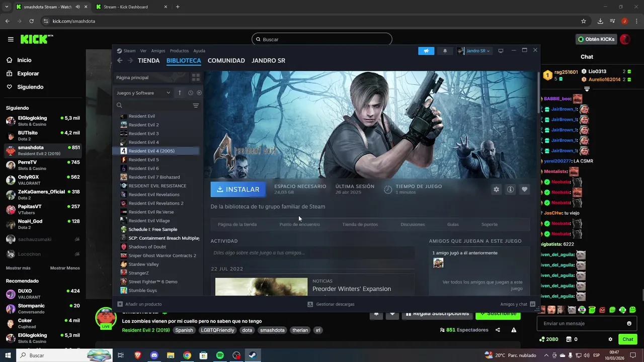
Task: Open the Discusiones link for the game
Action: coord(413,224)
